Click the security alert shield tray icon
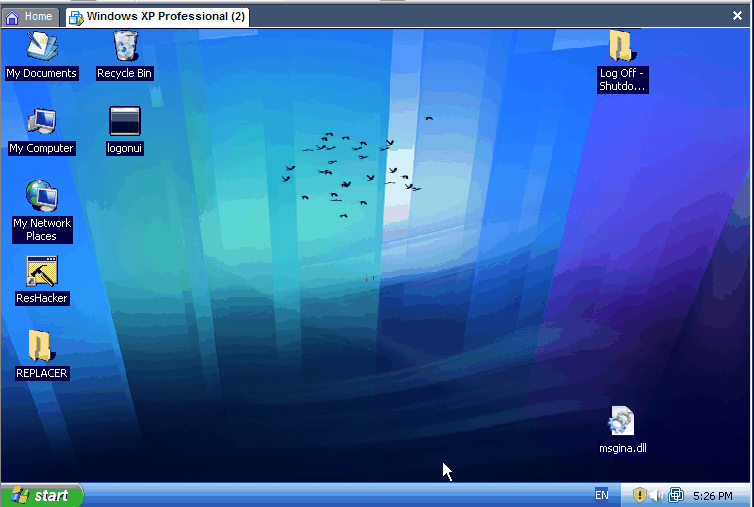The image size is (754, 507). (639, 495)
